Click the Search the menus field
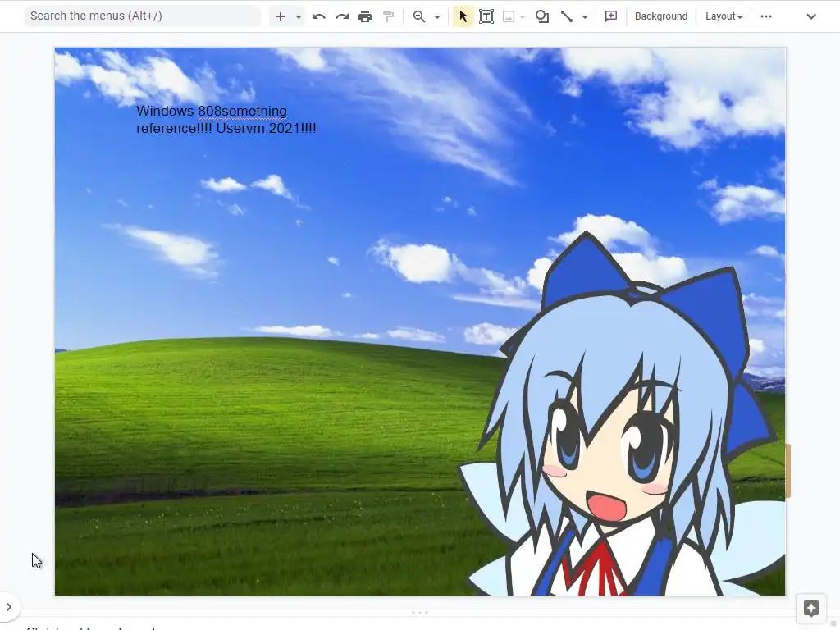The height and width of the screenshot is (630, 840). coord(143,16)
